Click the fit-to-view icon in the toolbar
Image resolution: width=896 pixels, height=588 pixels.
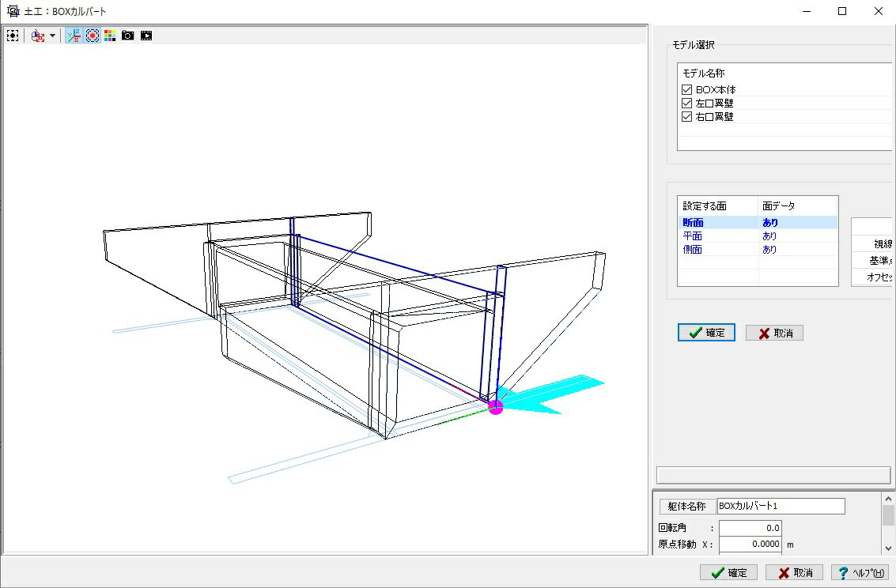point(13,36)
